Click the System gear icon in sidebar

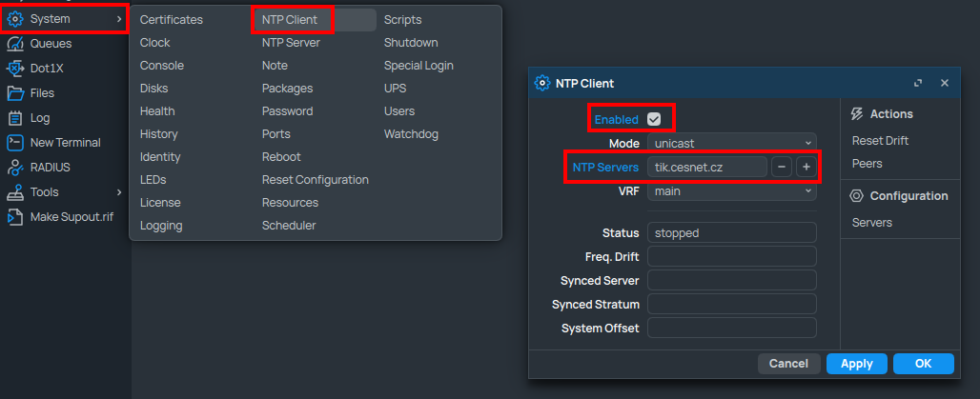pos(15,19)
